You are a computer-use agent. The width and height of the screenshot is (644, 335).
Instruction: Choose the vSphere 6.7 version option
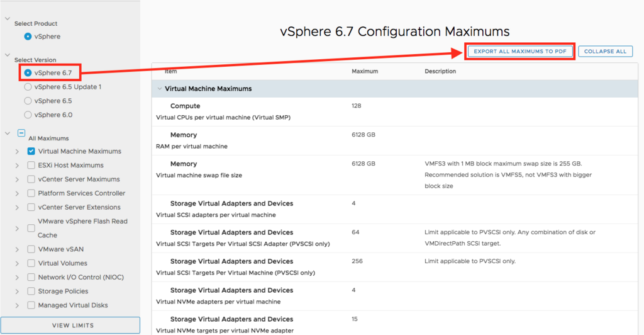28,73
